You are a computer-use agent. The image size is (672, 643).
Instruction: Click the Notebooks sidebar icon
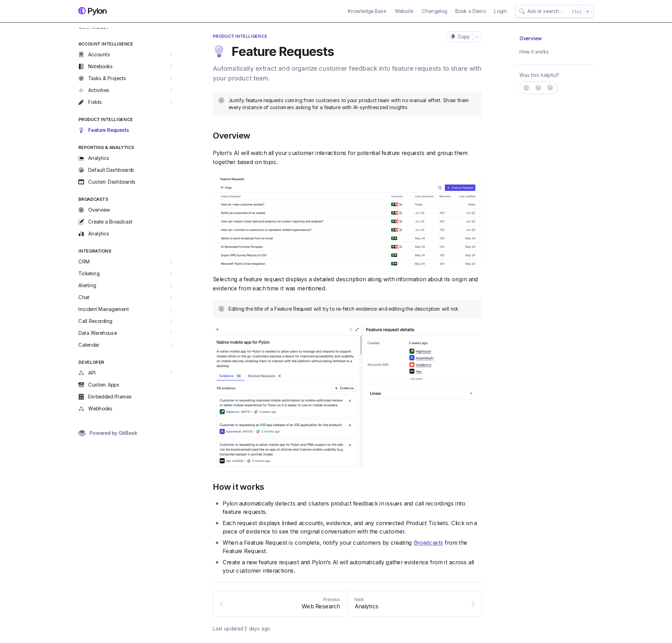[x=81, y=66]
